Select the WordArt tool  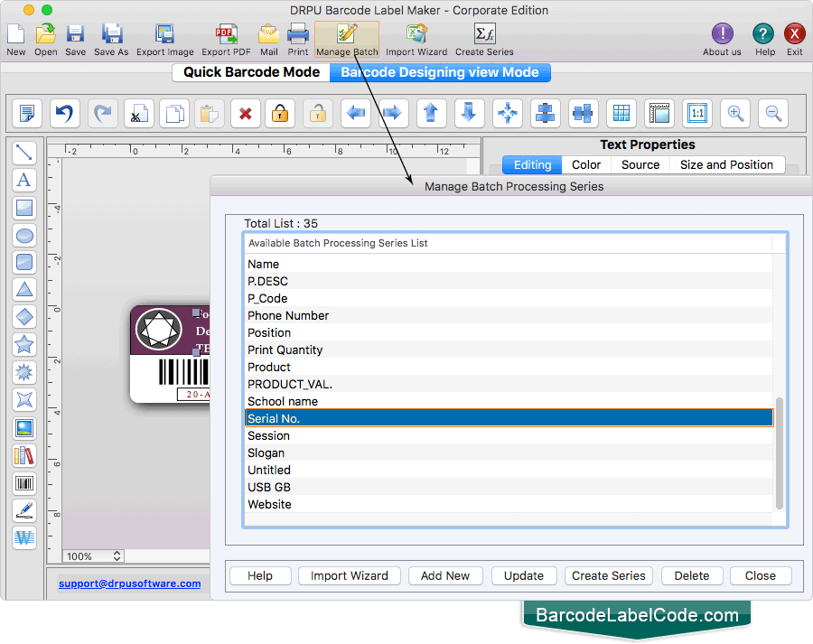point(24,537)
